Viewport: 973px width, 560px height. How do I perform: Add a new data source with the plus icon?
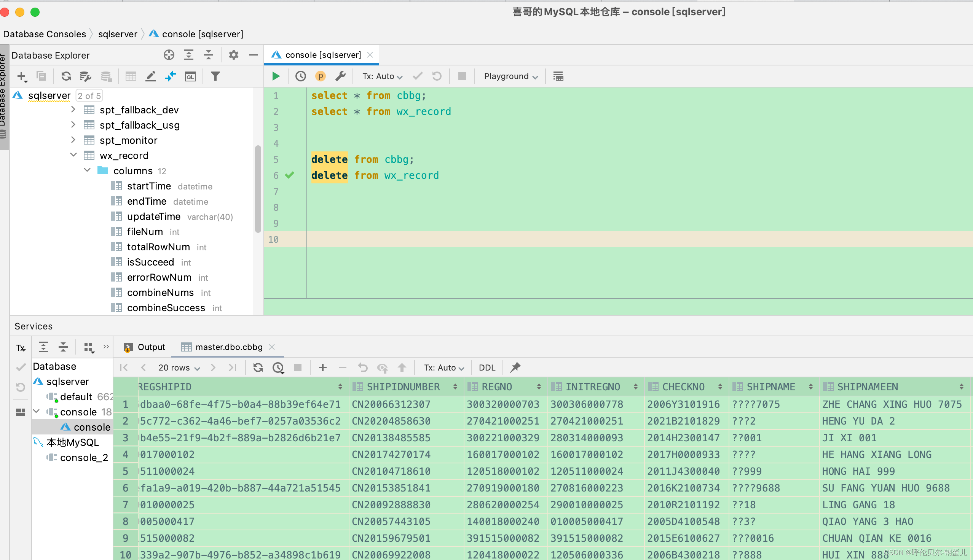pos(21,76)
